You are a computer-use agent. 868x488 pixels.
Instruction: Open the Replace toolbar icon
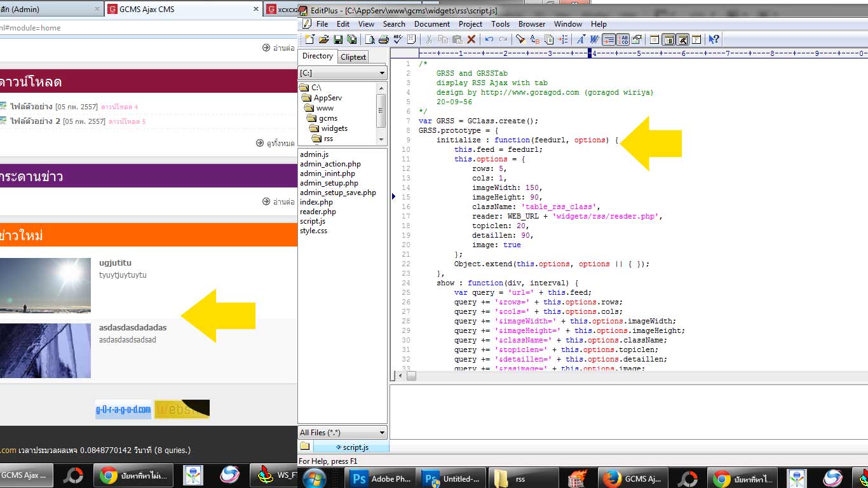(534, 39)
